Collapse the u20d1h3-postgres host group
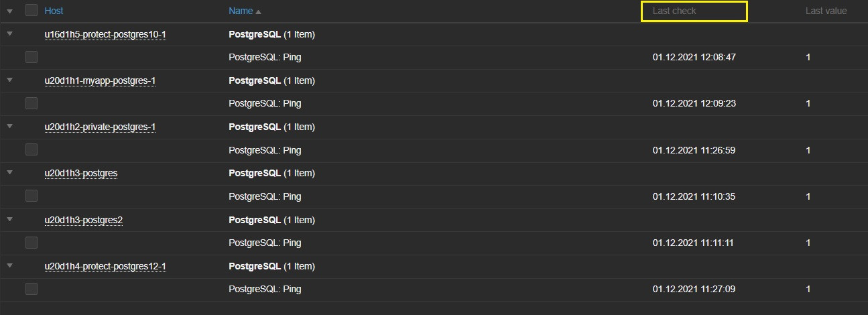868x315 pixels. coord(9,172)
